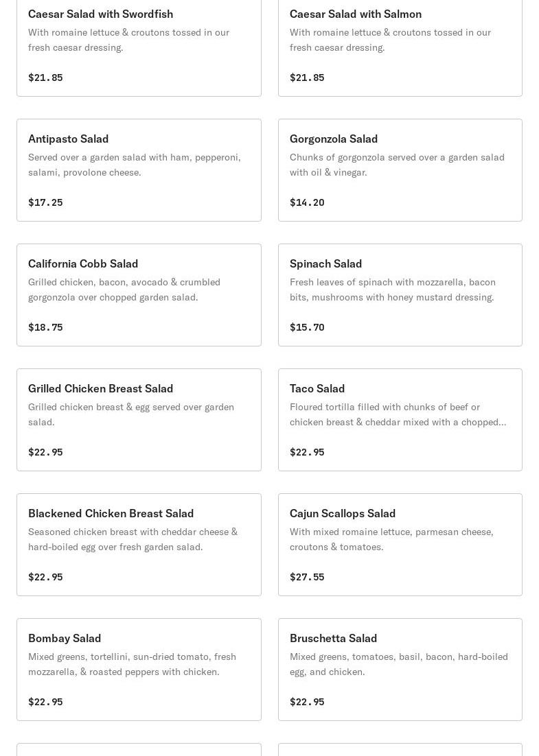Viewport: 539px width, 756px height.
Task: Click the Bruschetta Salad description text
Action: tap(398, 664)
